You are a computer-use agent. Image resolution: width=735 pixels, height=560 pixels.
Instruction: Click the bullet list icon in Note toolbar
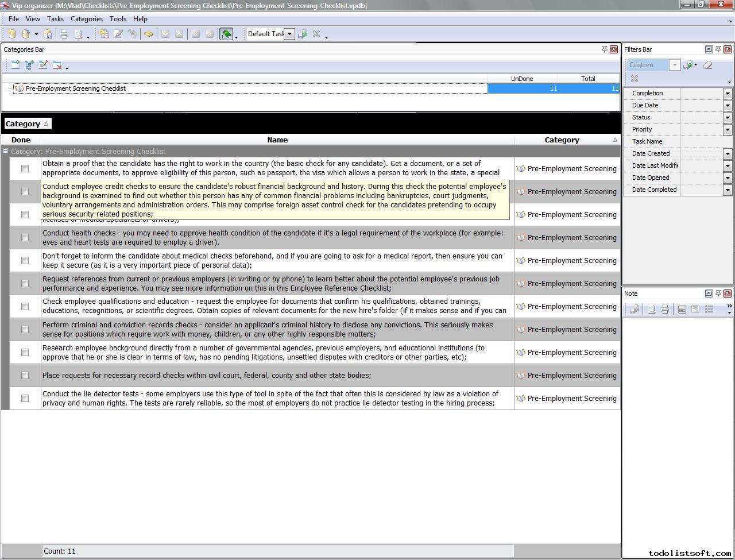coord(709,310)
